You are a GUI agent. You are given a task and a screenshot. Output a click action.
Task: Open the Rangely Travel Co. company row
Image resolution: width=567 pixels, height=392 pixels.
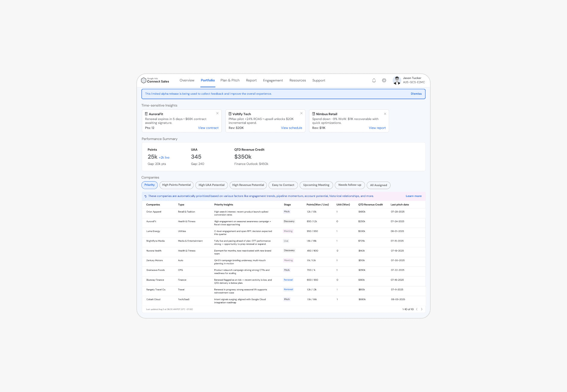(x=283, y=291)
